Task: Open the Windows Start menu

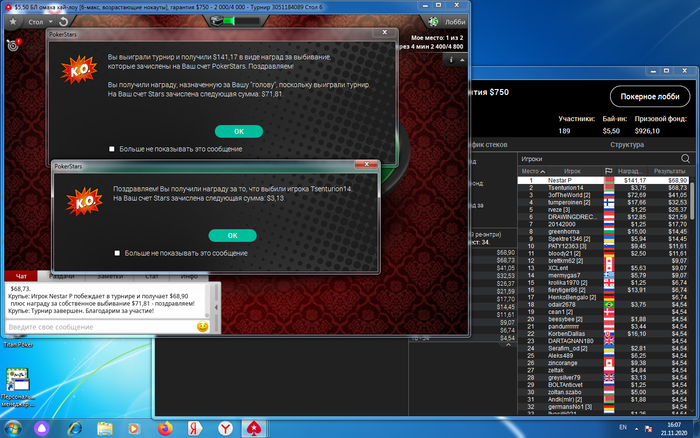Action: tap(12, 429)
